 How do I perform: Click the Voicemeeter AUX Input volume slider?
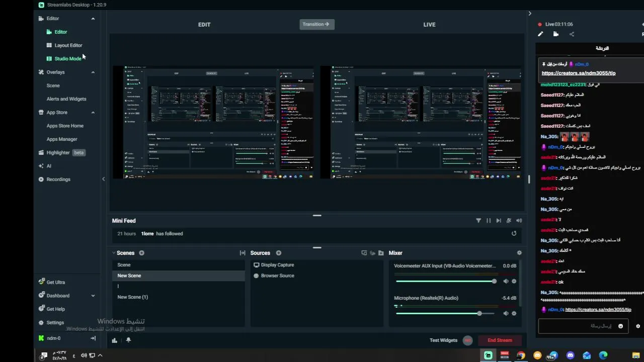click(445, 282)
